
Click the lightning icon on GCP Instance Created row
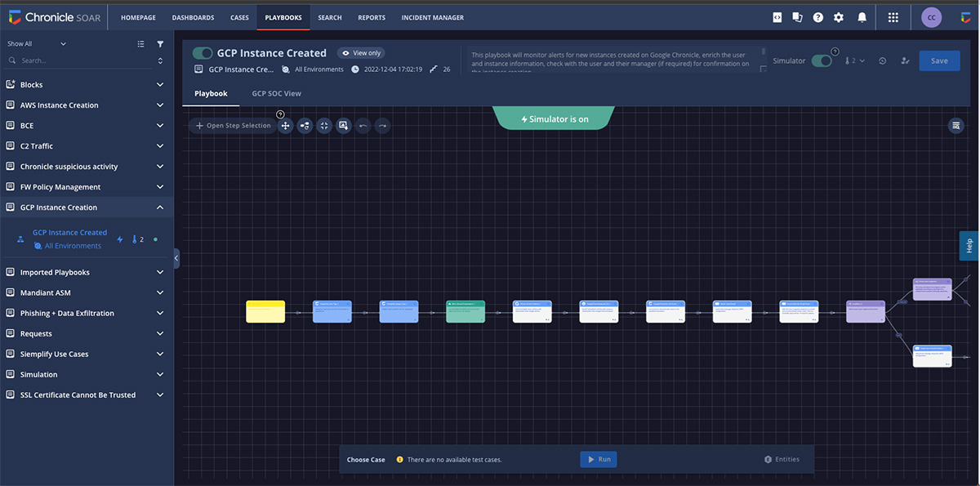(120, 239)
